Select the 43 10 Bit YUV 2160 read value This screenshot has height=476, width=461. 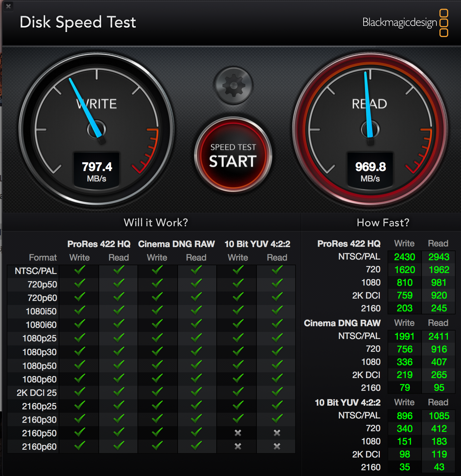coord(439,467)
